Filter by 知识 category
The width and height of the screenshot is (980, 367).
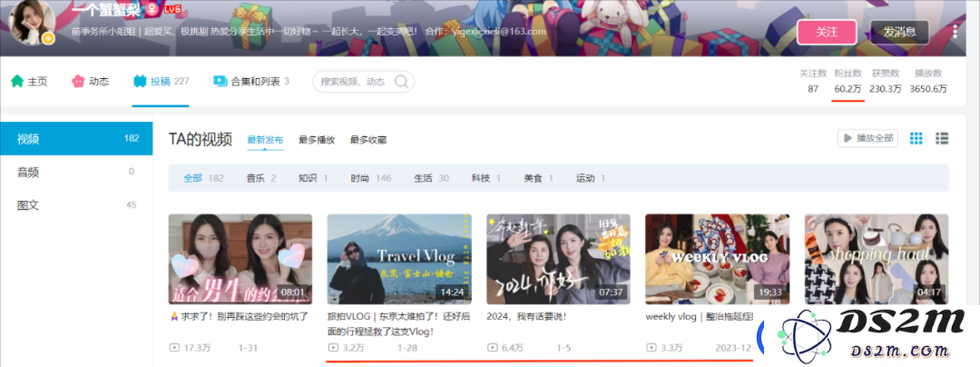[313, 178]
